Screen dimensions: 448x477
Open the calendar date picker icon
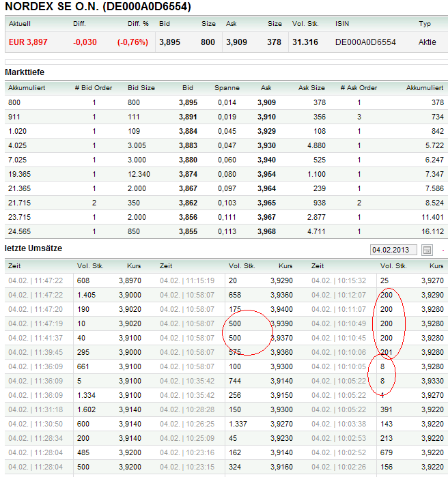[x=427, y=250]
